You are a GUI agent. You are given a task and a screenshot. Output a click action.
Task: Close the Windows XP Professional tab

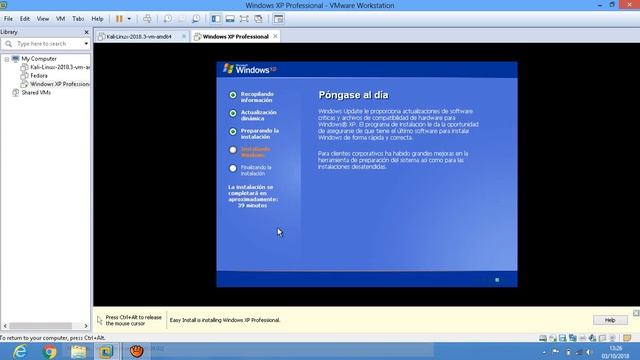(x=275, y=36)
